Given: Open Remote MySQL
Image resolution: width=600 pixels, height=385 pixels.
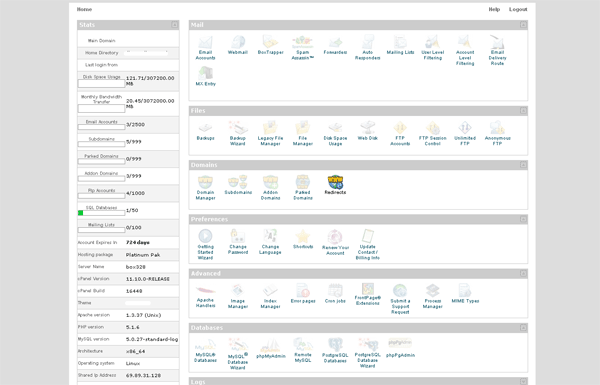Looking at the screenshot, I should (x=303, y=351).
